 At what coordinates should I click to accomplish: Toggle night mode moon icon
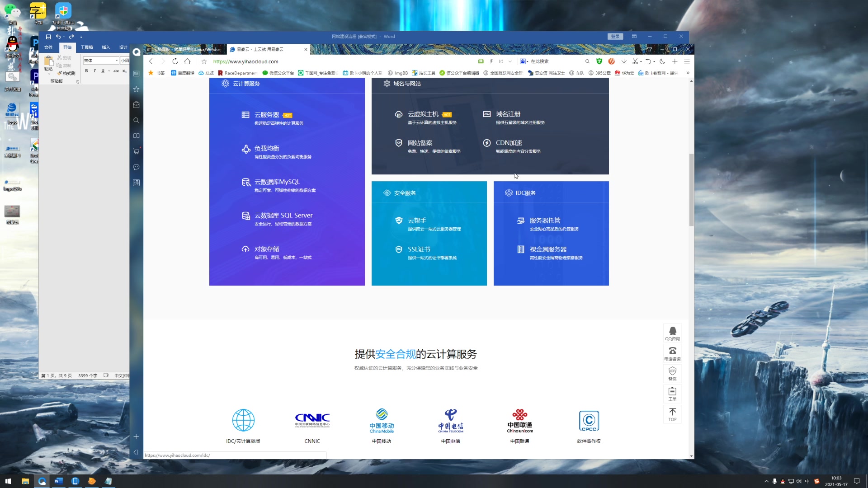662,61
